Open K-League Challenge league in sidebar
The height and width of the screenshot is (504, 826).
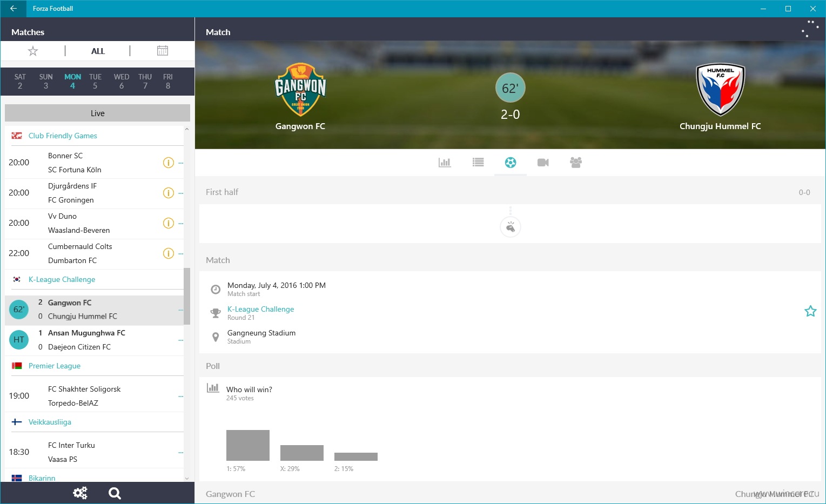coord(62,279)
